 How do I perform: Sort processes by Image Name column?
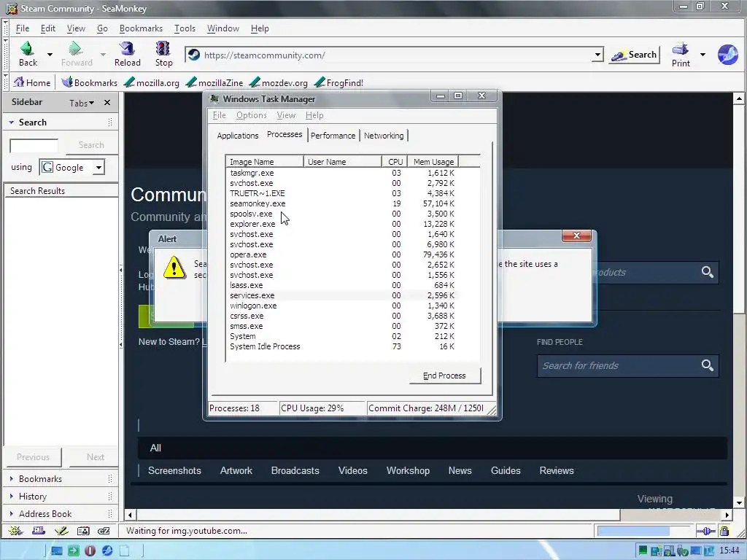264,162
